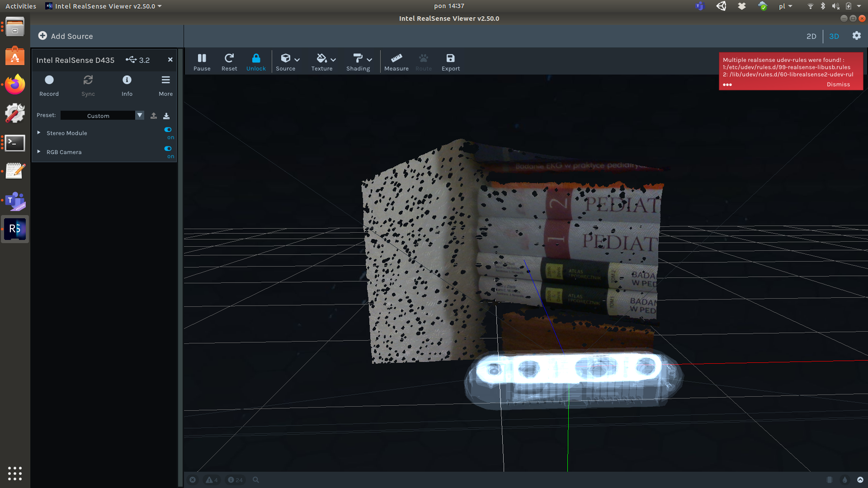Switch to the 2D view tab
Screen dimensions: 868x488
811,36
